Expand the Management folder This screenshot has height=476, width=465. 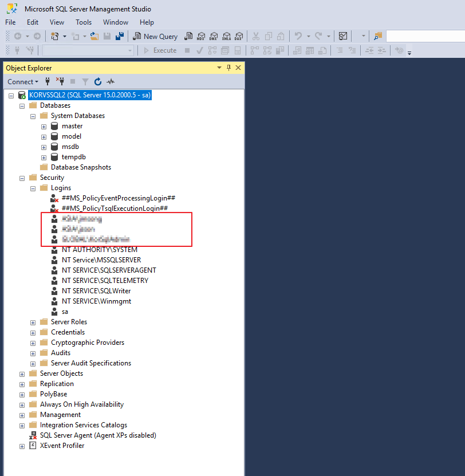click(22, 416)
